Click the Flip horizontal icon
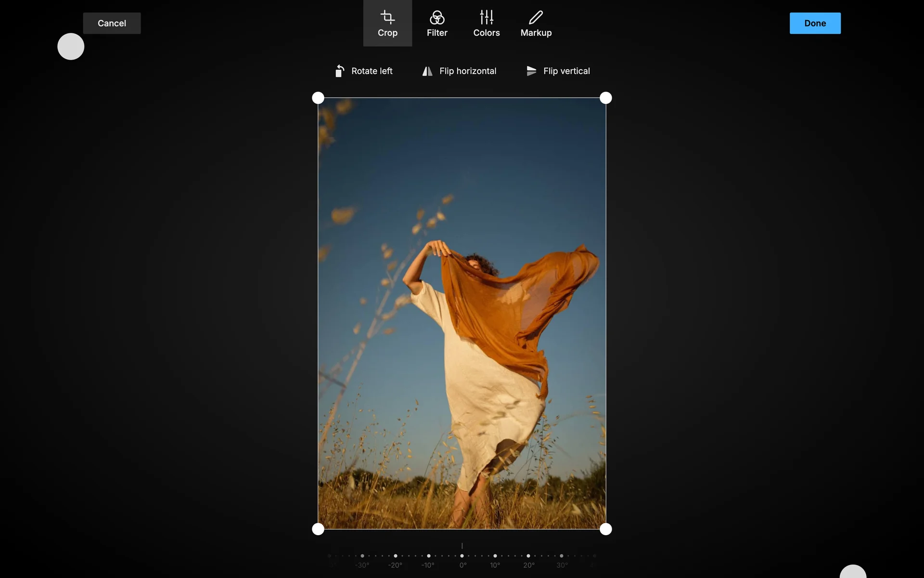Viewport: 924px width, 578px height. [427, 71]
